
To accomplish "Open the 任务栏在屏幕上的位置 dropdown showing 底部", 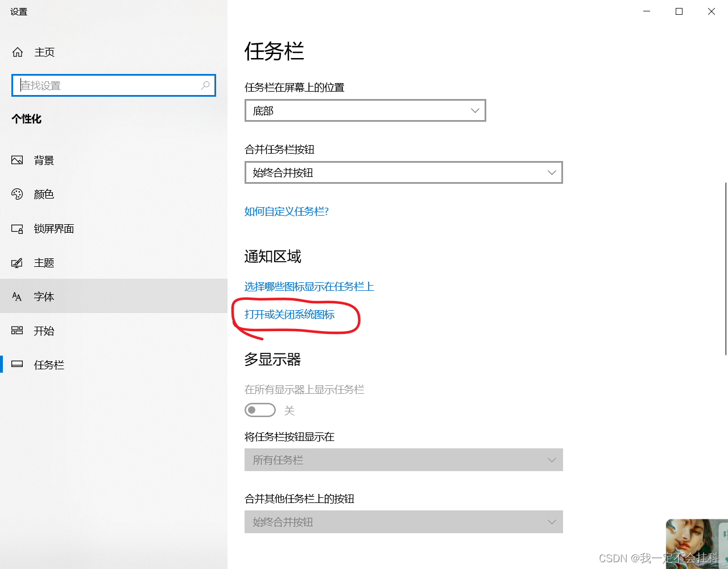I will pos(365,110).
